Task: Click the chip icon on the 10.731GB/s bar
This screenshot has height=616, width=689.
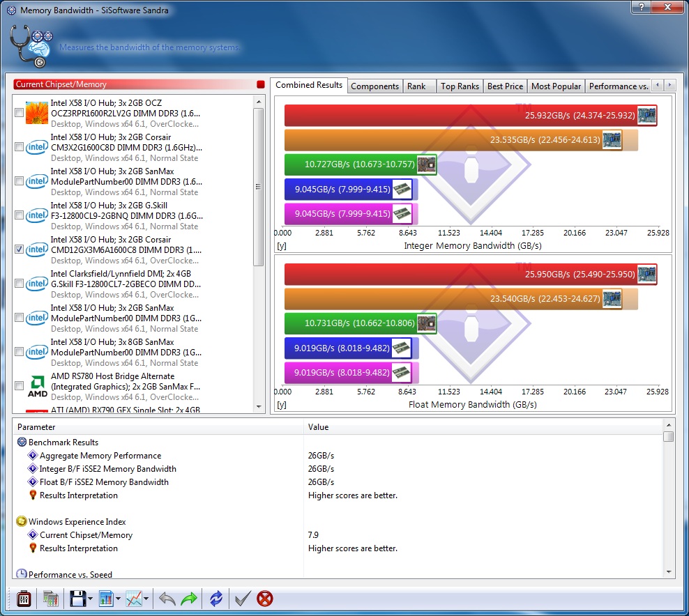Action: (x=426, y=323)
